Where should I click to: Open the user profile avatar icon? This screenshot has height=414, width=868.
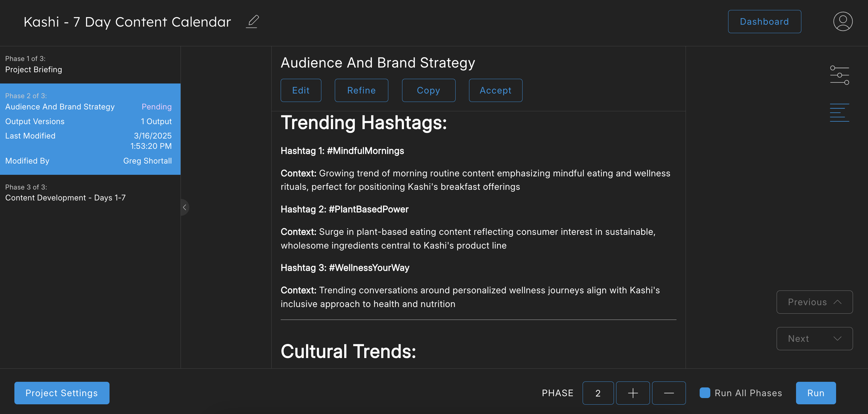pyautogui.click(x=843, y=22)
